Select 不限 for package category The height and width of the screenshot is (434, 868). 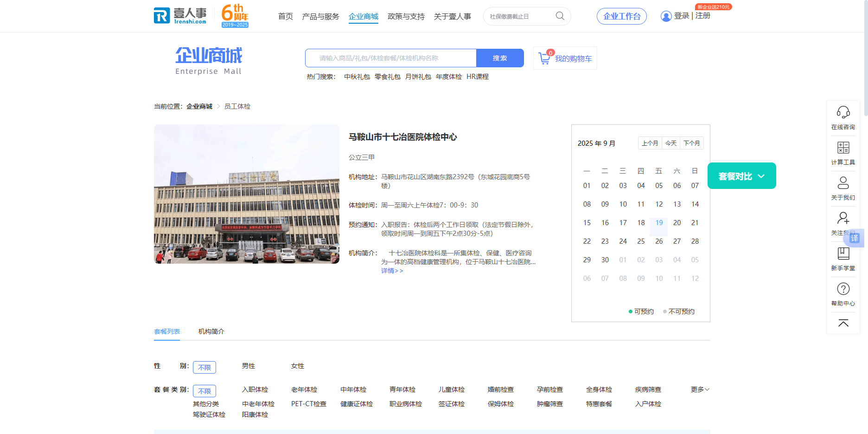[x=204, y=391]
